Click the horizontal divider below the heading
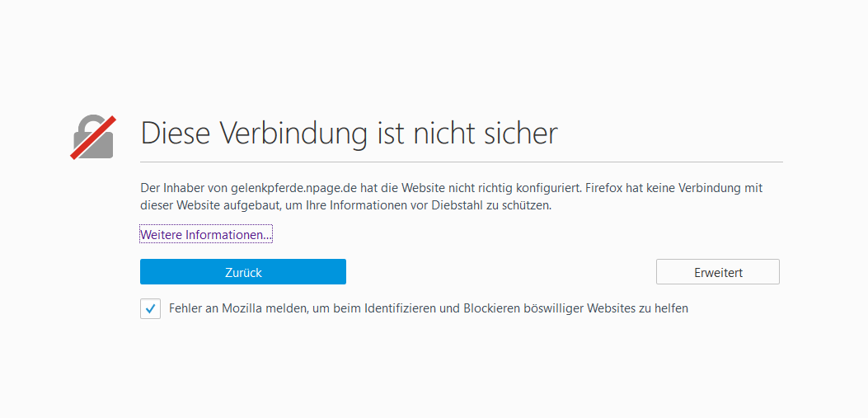This screenshot has width=868, height=418. pos(462,162)
